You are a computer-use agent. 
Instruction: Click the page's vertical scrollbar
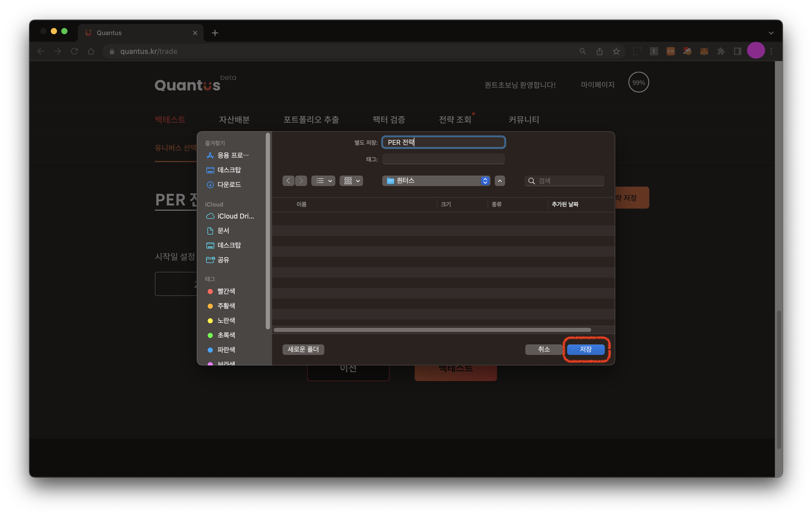779,379
